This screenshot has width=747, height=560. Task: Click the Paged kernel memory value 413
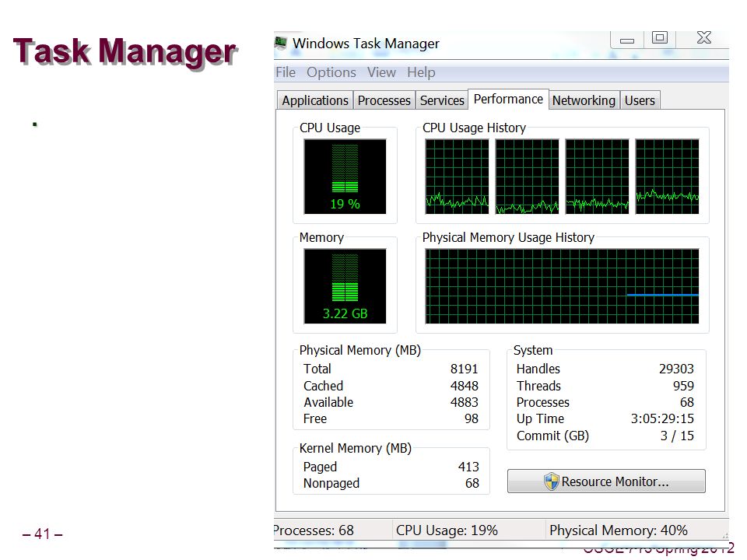(x=468, y=467)
